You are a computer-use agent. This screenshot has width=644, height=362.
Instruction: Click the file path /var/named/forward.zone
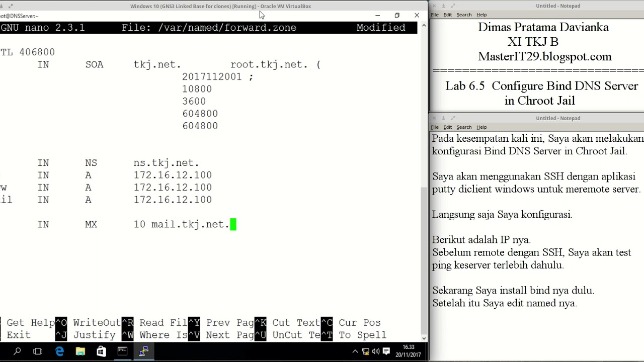(x=227, y=28)
